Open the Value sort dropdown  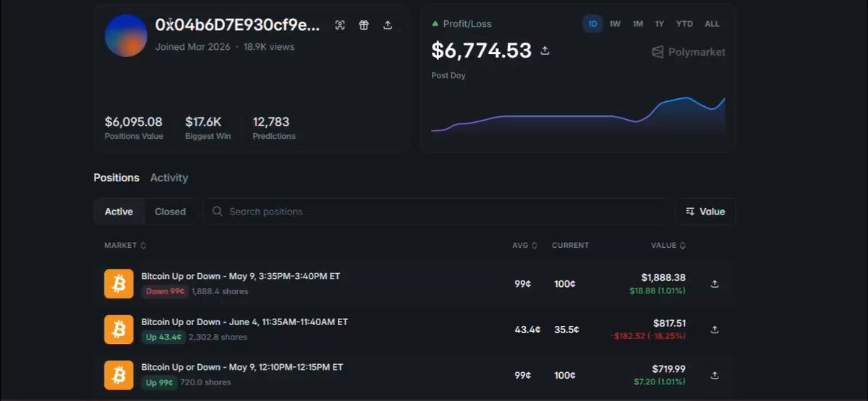coord(705,212)
